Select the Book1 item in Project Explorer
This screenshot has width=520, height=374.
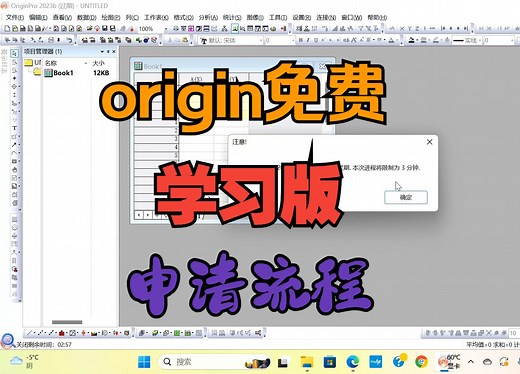coord(59,73)
